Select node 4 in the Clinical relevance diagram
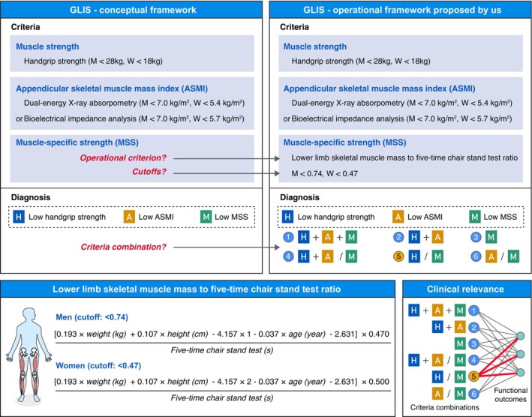 473,360
